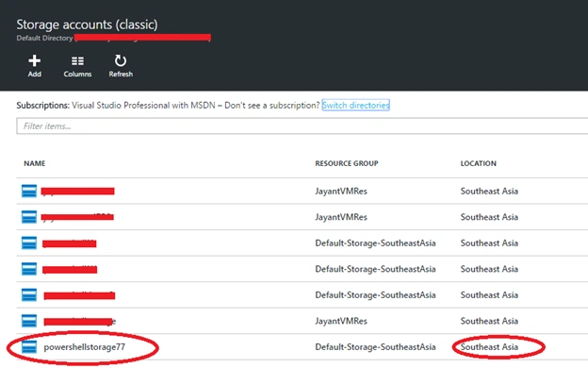
Task: Click JayantVMRes in the second table row
Action: tap(341, 217)
